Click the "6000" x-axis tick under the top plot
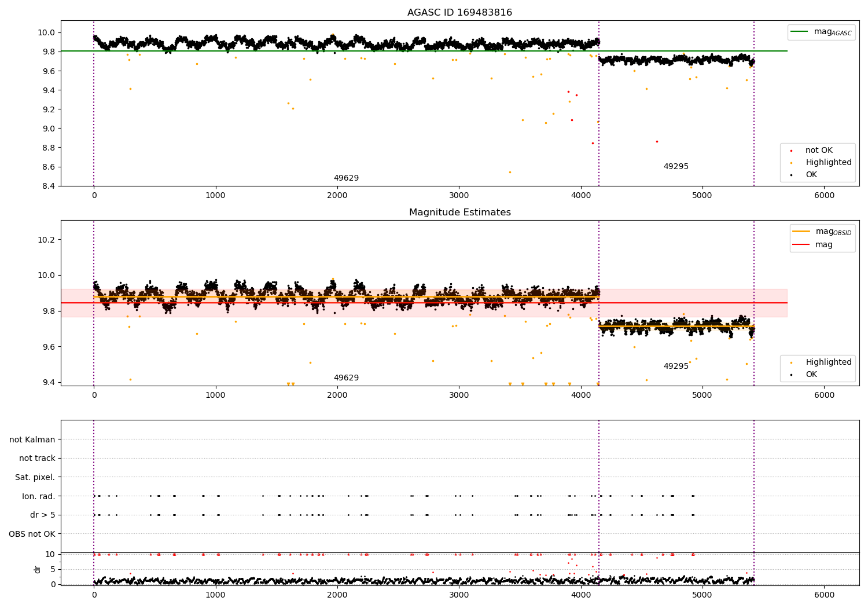The image size is (868, 608). click(x=824, y=196)
